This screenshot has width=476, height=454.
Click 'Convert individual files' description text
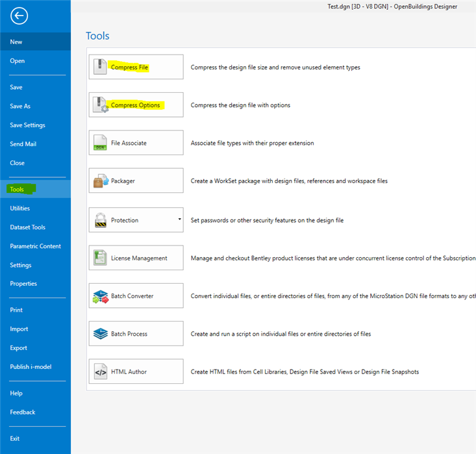coord(333,296)
